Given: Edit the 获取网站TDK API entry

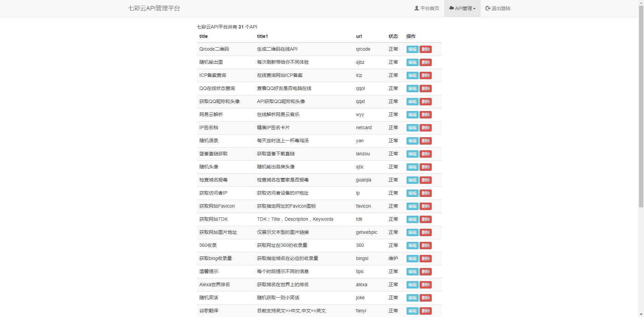Looking at the screenshot, I should tap(412, 219).
